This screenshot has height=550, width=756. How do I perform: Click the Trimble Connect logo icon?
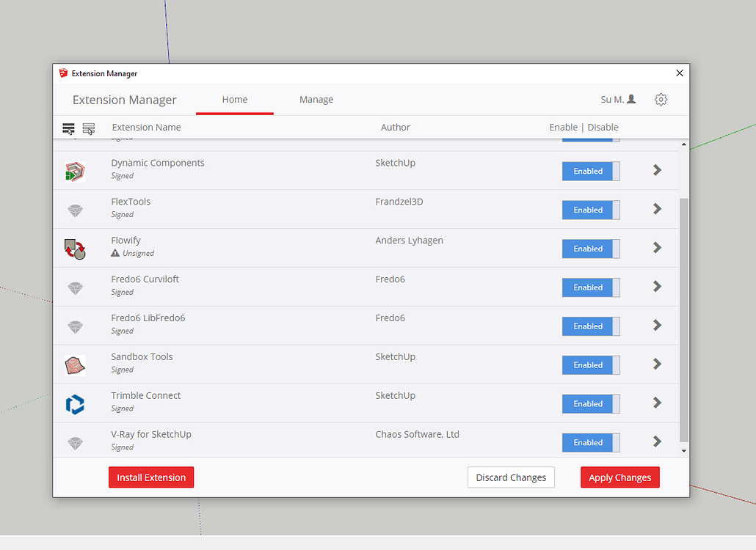[75, 404]
